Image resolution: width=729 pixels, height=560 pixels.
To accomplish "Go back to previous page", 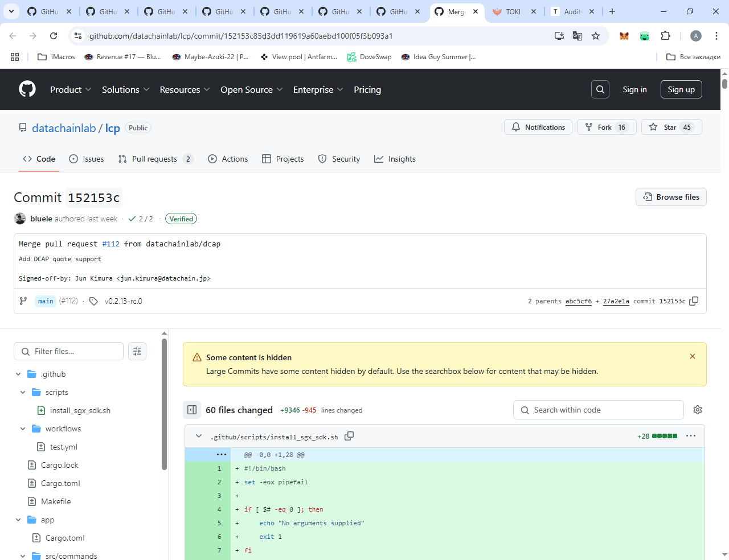I will point(13,36).
